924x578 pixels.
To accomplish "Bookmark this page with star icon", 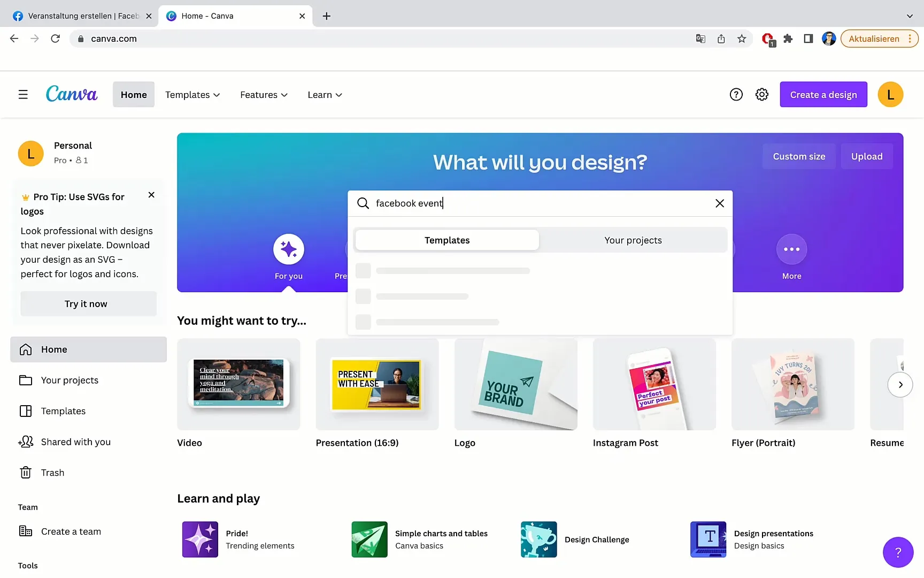I will [742, 39].
